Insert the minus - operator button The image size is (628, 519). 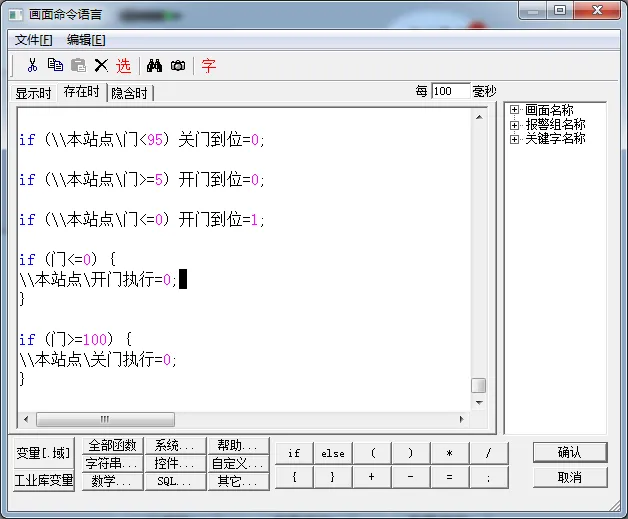coord(411,477)
